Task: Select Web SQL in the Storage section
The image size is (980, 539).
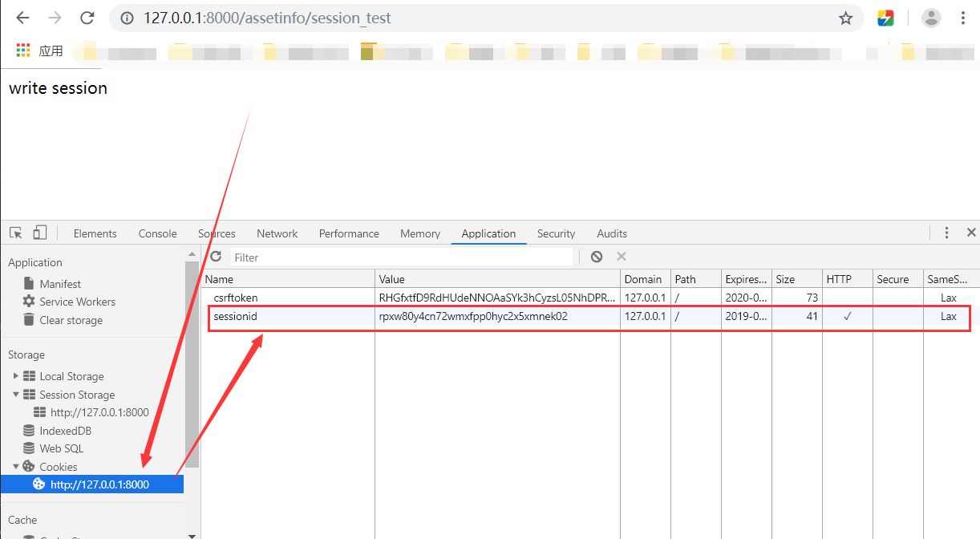Action: pyautogui.click(x=62, y=448)
